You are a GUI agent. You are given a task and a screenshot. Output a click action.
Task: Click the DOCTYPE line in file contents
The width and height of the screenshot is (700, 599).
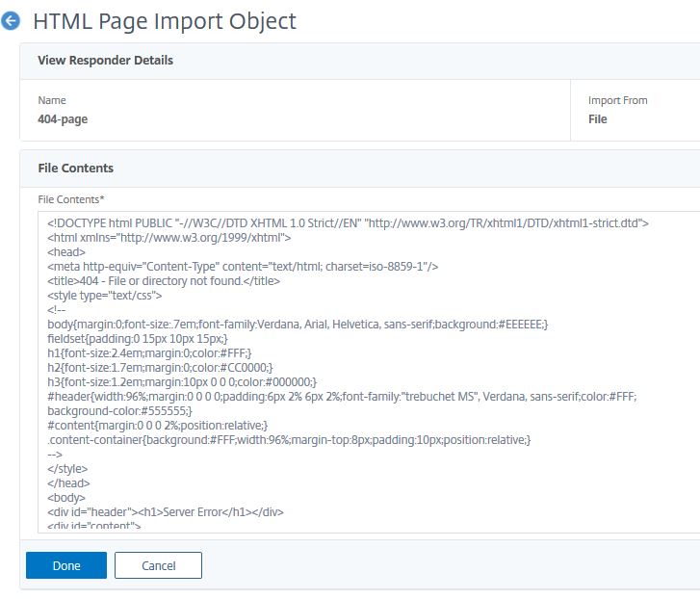(x=348, y=223)
